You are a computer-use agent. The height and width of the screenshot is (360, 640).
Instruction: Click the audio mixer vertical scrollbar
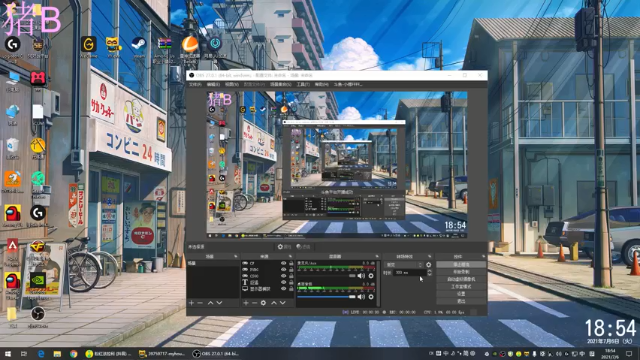click(379, 283)
